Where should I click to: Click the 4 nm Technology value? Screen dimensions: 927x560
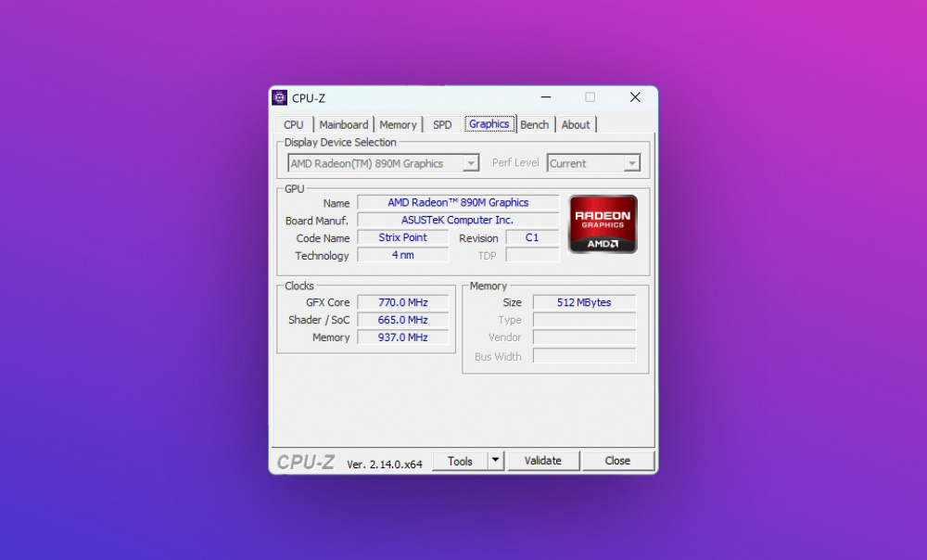point(402,255)
